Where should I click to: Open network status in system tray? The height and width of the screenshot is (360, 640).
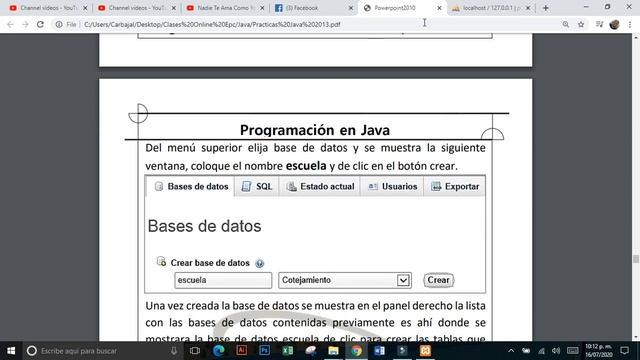(541, 351)
